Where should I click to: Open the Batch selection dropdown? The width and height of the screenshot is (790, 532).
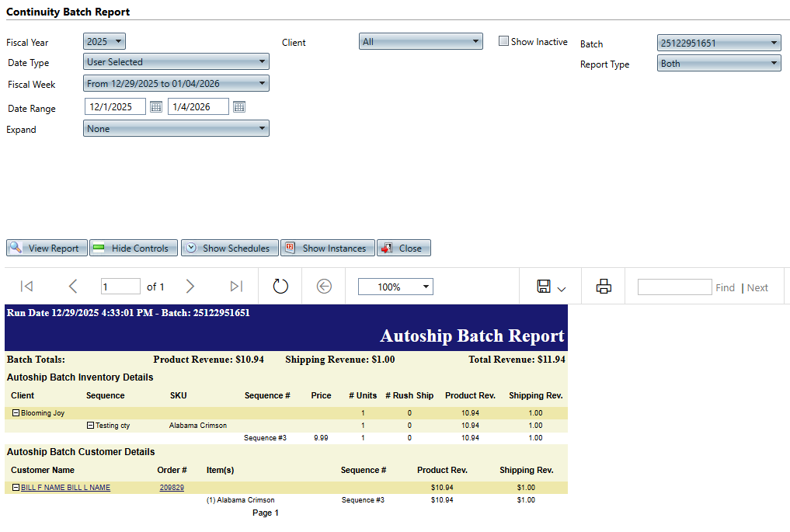[719, 43]
